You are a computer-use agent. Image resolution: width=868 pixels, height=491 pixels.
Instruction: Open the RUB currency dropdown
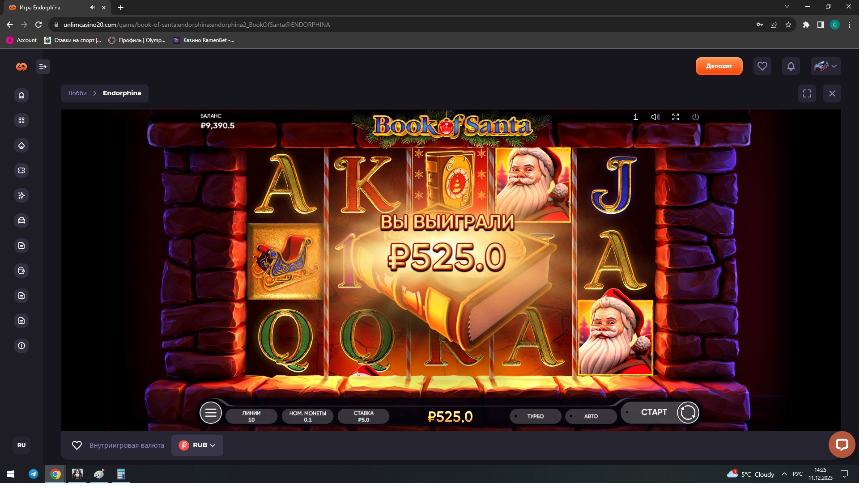(x=197, y=445)
